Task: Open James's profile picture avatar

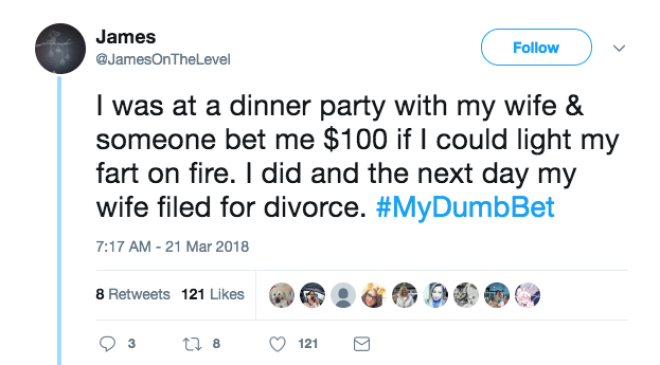Action: point(60,48)
